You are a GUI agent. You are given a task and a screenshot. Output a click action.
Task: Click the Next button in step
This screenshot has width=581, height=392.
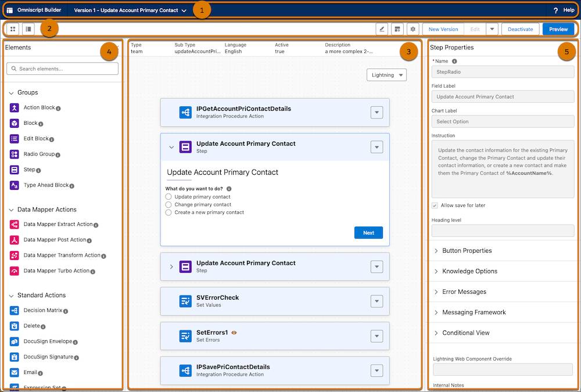point(368,233)
